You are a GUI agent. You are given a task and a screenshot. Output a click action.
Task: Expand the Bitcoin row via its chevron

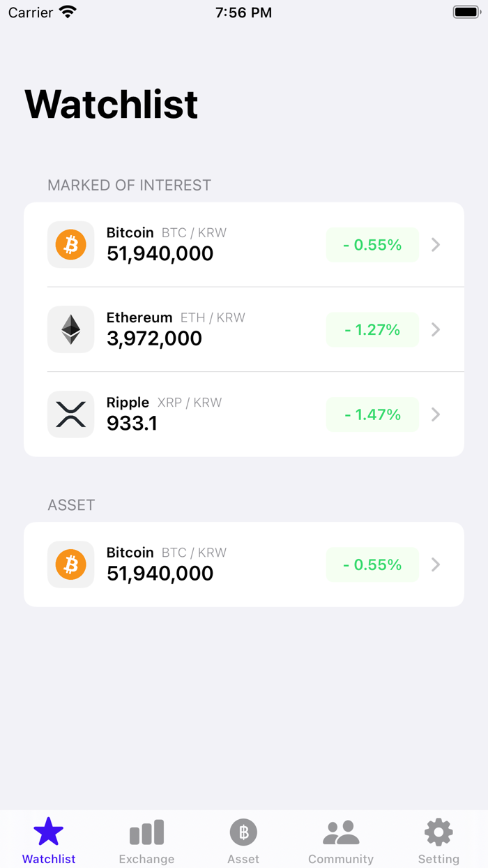pos(436,244)
